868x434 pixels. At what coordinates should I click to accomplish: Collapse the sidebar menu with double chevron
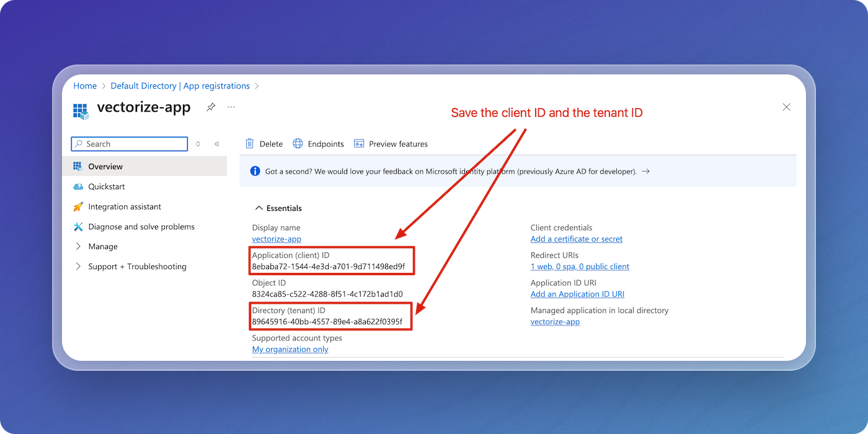click(x=217, y=144)
